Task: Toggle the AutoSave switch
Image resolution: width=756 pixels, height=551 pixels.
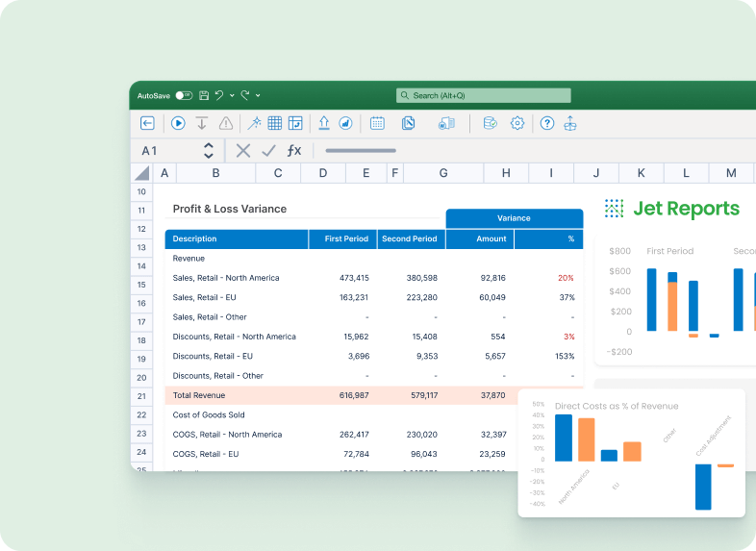Action: pyautogui.click(x=183, y=95)
